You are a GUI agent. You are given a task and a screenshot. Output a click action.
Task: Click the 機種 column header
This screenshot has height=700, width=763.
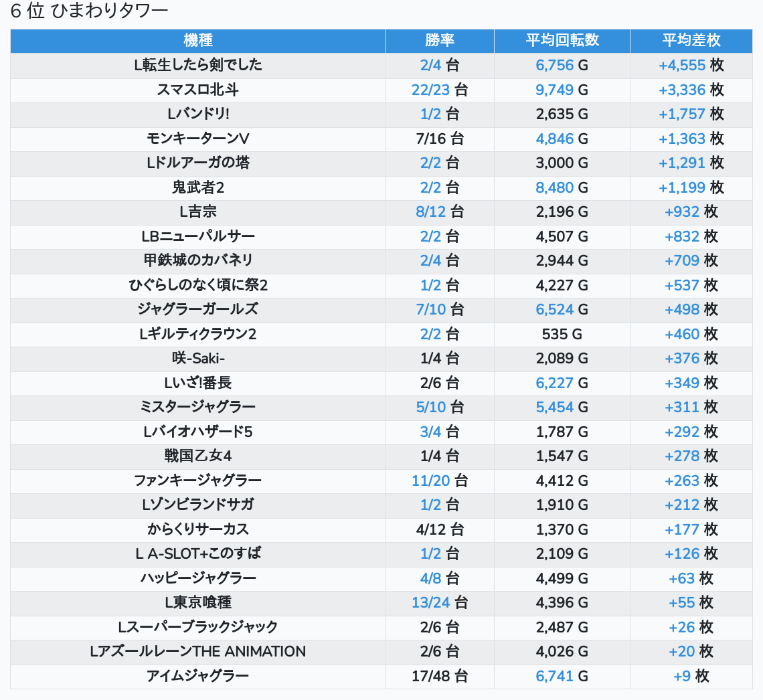(198, 40)
